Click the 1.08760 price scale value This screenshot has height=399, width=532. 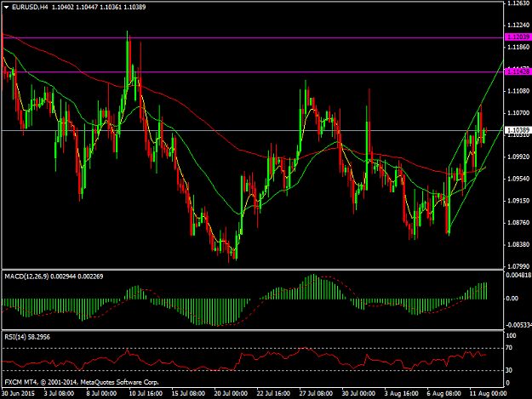coord(518,223)
